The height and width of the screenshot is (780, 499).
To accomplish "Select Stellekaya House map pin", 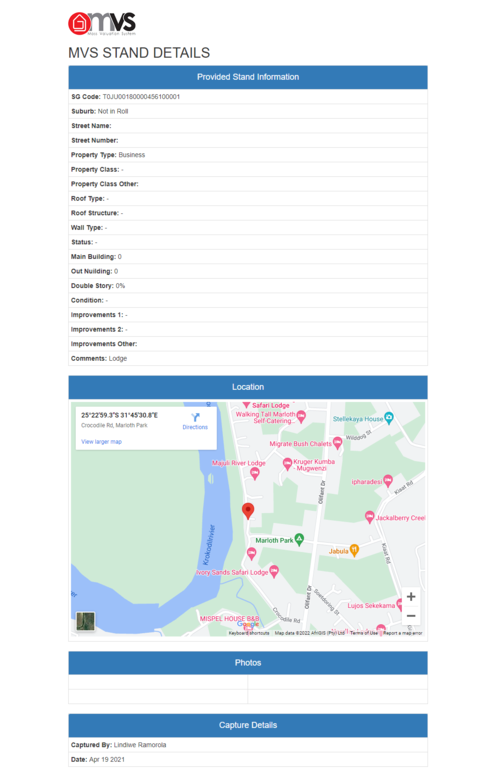I will [x=389, y=418].
